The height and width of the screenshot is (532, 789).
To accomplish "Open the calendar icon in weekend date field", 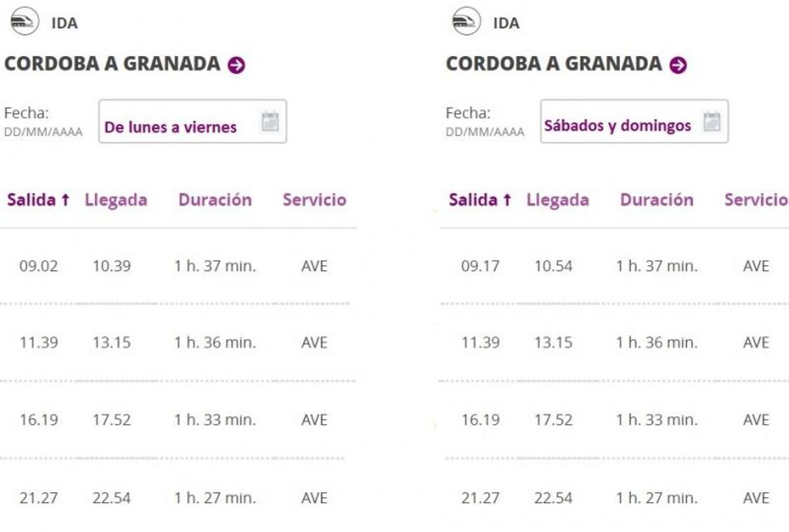I will [x=711, y=121].
